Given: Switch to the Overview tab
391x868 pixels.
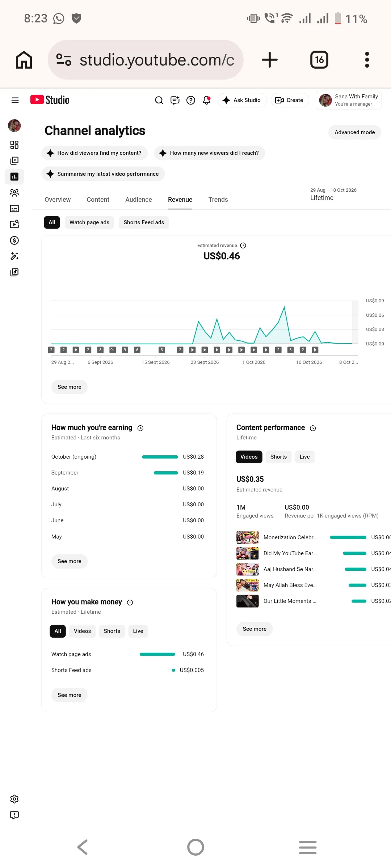Looking at the screenshot, I should click(x=58, y=200).
